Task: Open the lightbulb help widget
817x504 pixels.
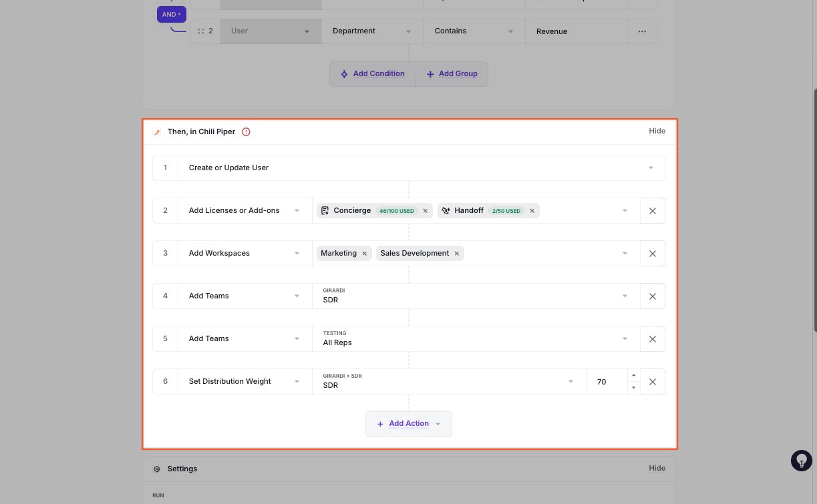Action: pyautogui.click(x=801, y=461)
